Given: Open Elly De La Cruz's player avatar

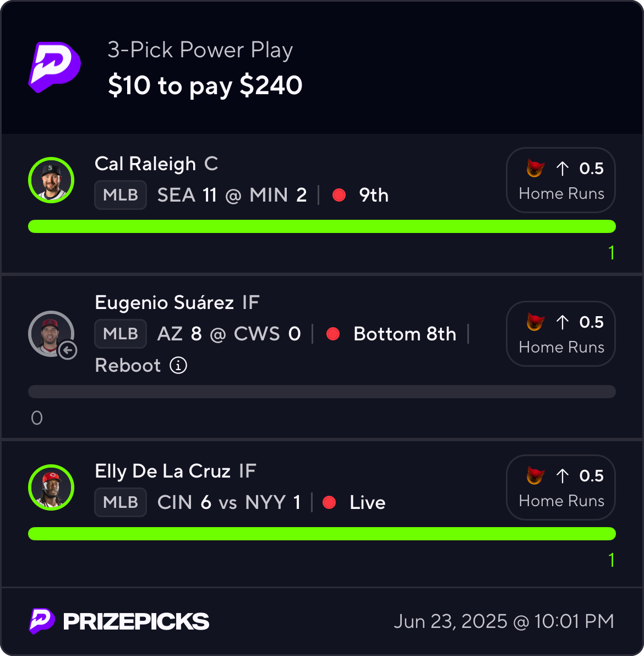Looking at the screenshot, I should tap(51, 487).
